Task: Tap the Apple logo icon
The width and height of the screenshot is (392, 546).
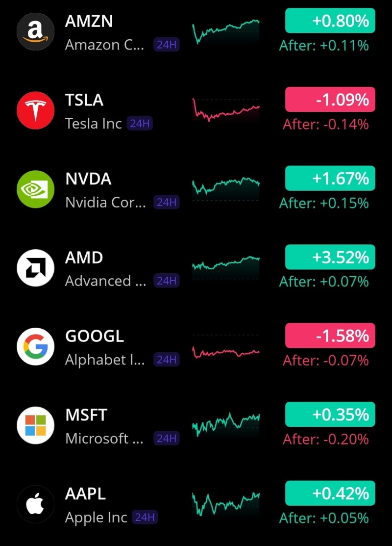Action: click(35, 504)
